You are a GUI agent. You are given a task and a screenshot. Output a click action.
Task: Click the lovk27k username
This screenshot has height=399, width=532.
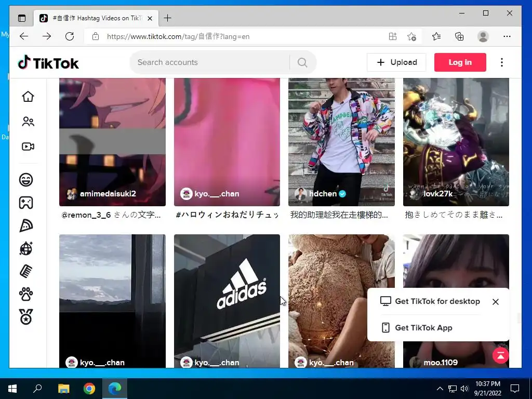(437, 194)
